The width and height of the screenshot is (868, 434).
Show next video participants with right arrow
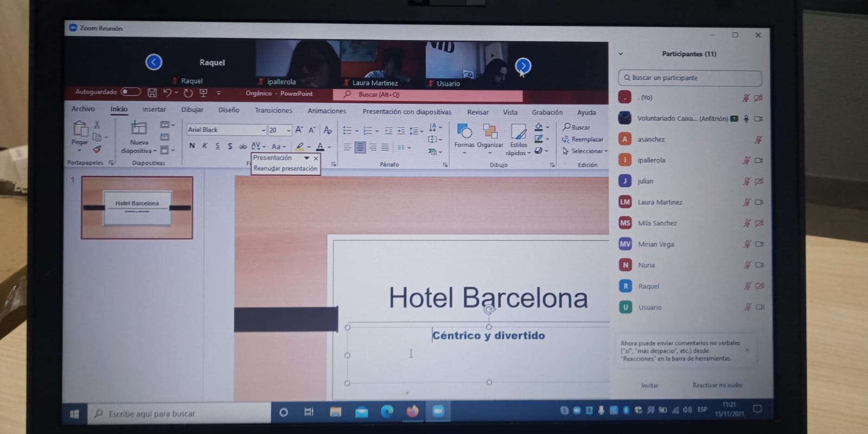coord(523,66)
